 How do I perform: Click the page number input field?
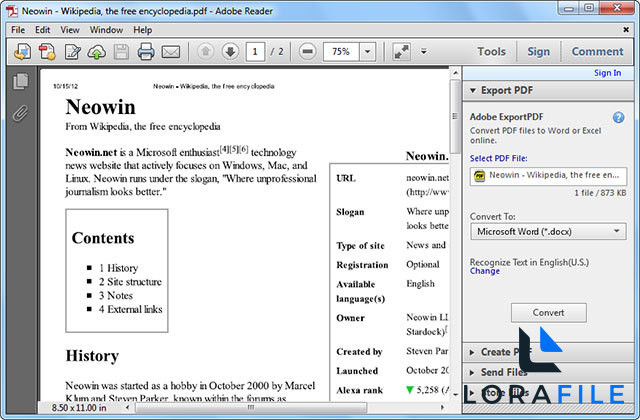255,52
